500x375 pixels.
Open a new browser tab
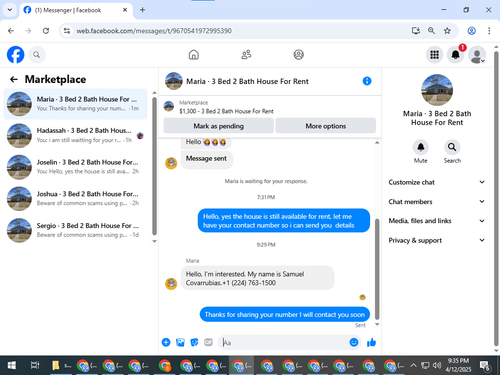[142, 10]
